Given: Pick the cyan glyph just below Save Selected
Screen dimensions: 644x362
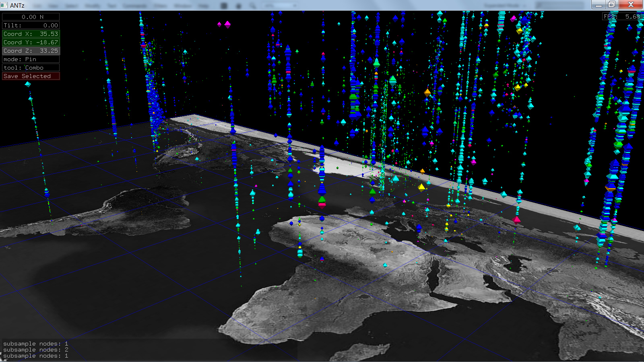Looking at the screenshot, I should click(x=28, y=84).
